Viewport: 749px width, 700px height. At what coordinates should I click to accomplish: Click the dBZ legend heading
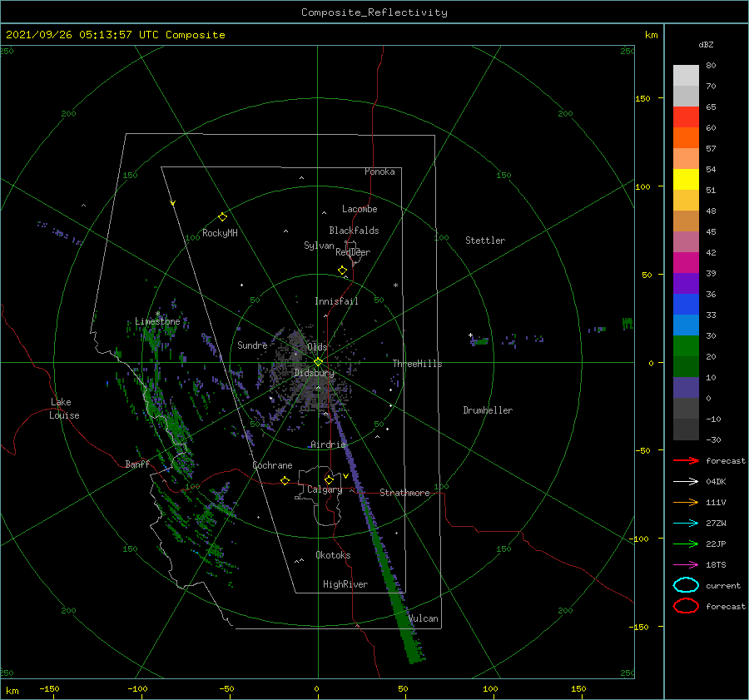click(706, 44)
